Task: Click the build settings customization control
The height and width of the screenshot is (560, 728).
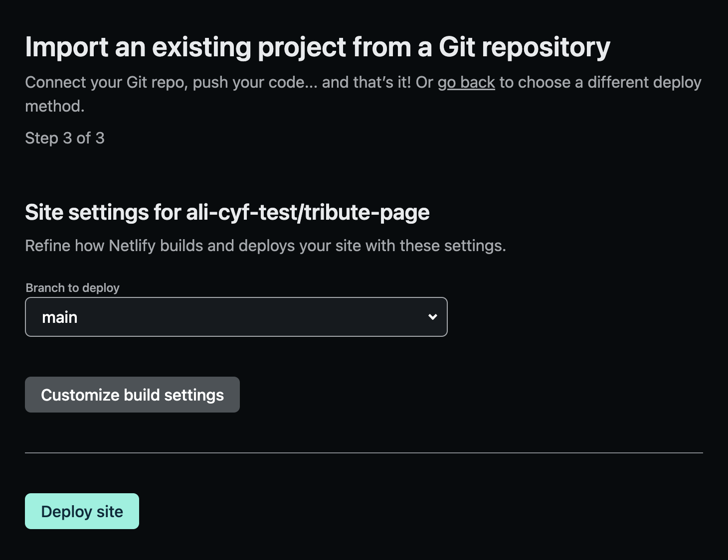Action: point(132,394)
